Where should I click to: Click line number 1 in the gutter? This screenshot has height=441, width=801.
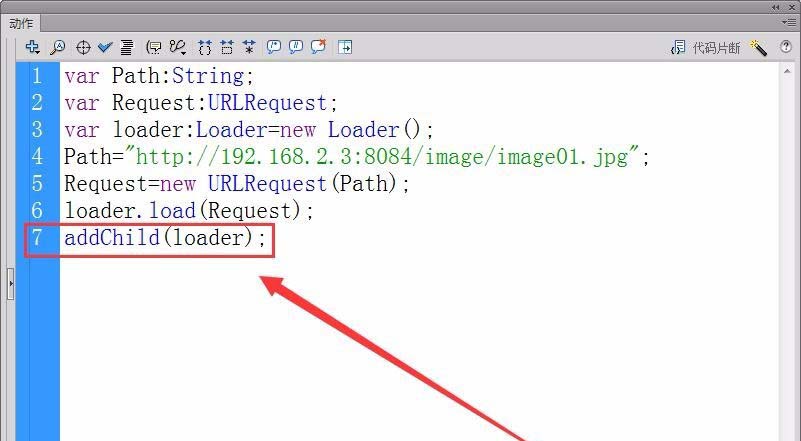click(37, 76)
